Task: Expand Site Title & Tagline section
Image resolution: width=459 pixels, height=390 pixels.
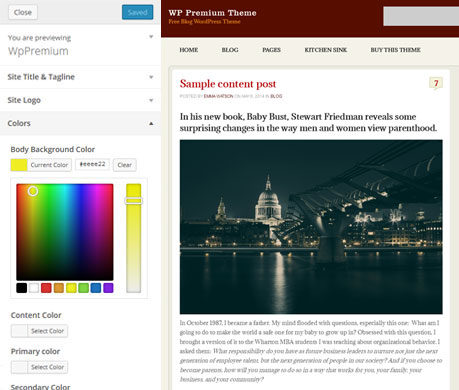Action: [x=80, y=77]
